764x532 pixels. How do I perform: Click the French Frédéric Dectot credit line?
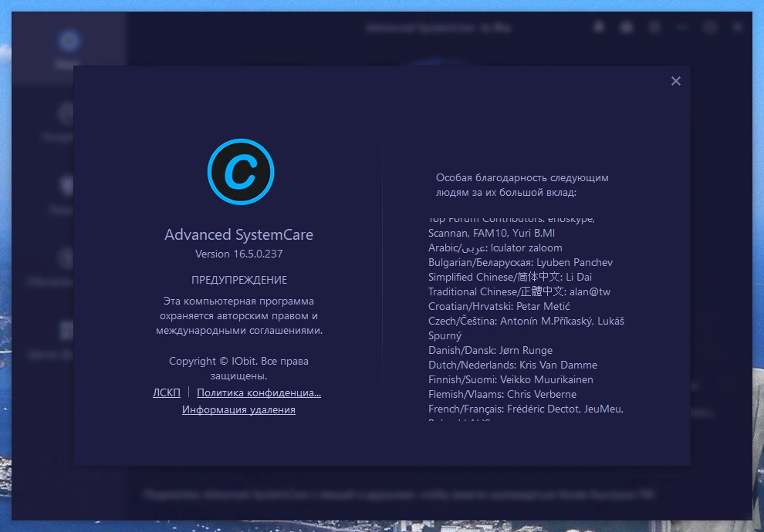pos(526,409)
